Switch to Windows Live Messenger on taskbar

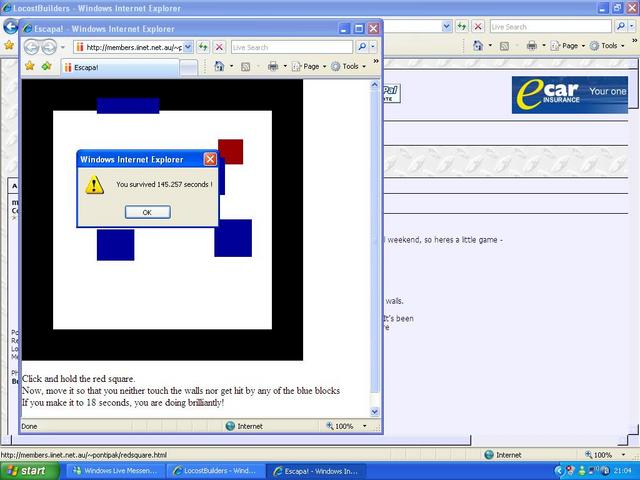(114, 470)
